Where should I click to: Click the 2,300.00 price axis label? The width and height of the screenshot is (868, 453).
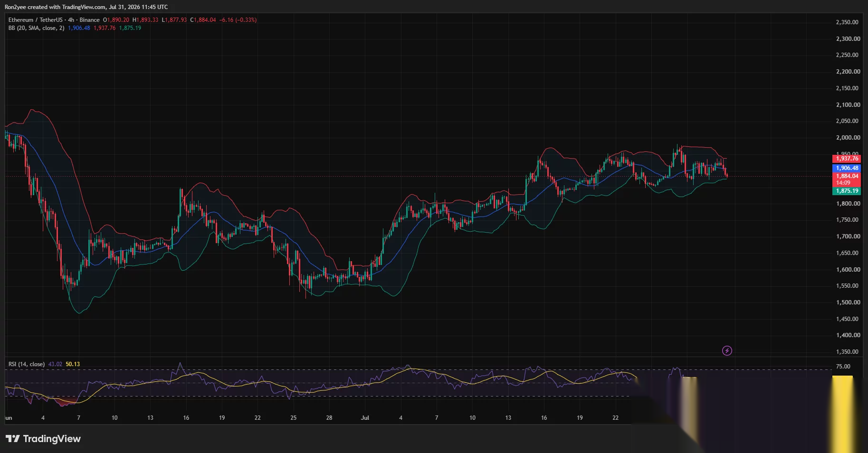[x=848, y=39]
